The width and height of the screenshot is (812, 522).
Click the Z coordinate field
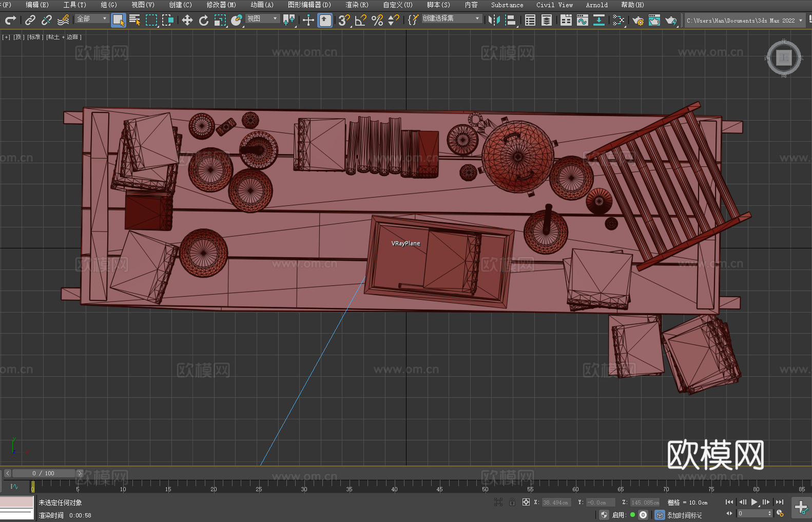[x=645, y=502]
